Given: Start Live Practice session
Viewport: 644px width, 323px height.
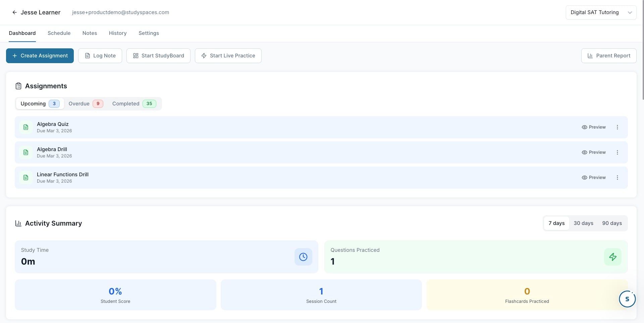Looking at the screenshot, I should (228, 56).
